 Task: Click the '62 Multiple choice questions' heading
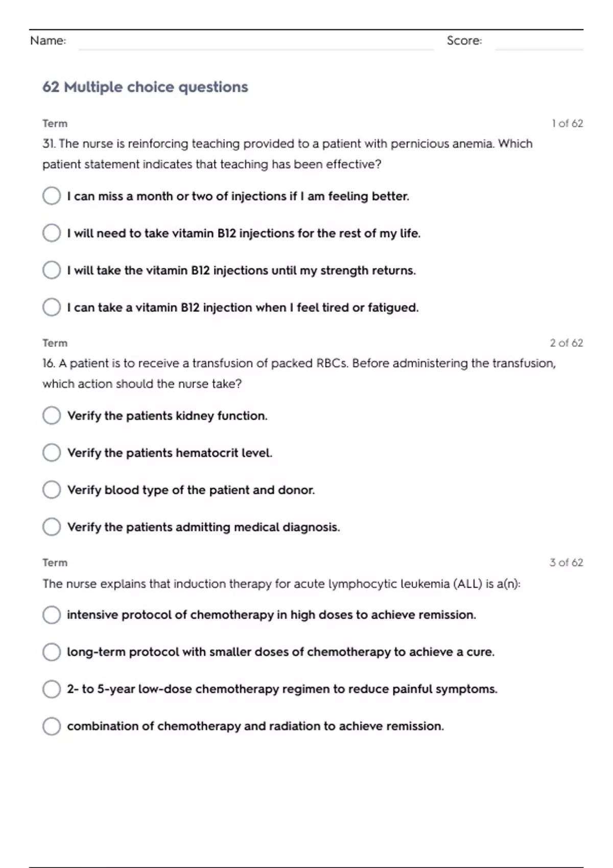click(x=145, y=87)
